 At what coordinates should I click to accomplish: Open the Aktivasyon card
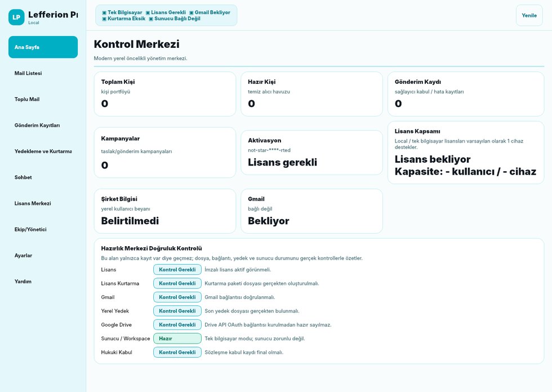(311, 153)
